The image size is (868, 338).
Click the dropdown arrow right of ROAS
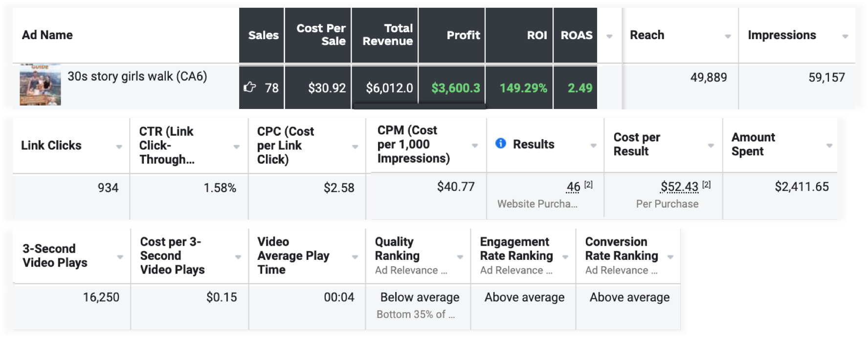point(609,37)
